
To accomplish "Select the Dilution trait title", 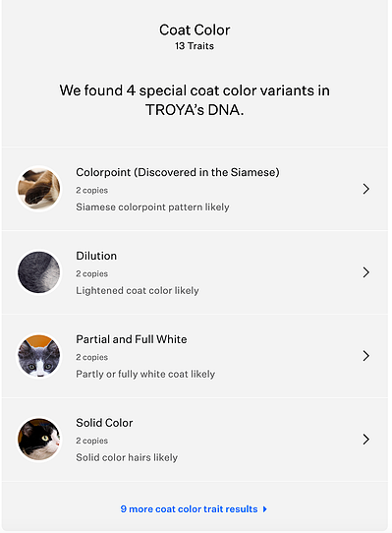I will tap(96, 256).
